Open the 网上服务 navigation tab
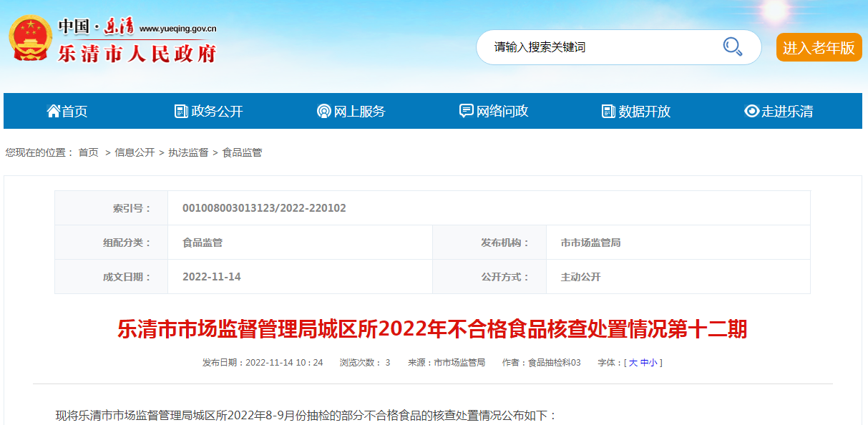Viewport: 868px width, 425px height. click(351, 111)
